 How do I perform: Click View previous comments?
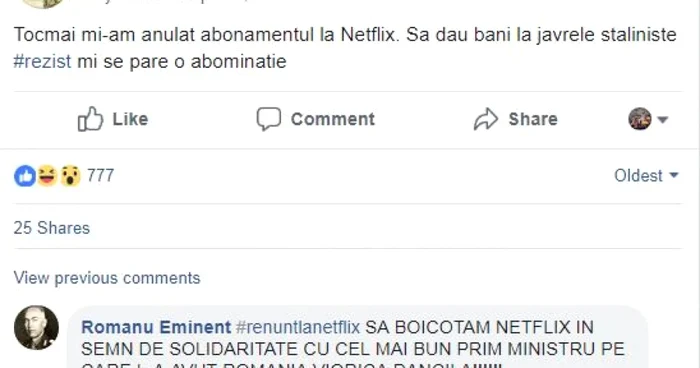pyautogui.click(x=107, y=278)
